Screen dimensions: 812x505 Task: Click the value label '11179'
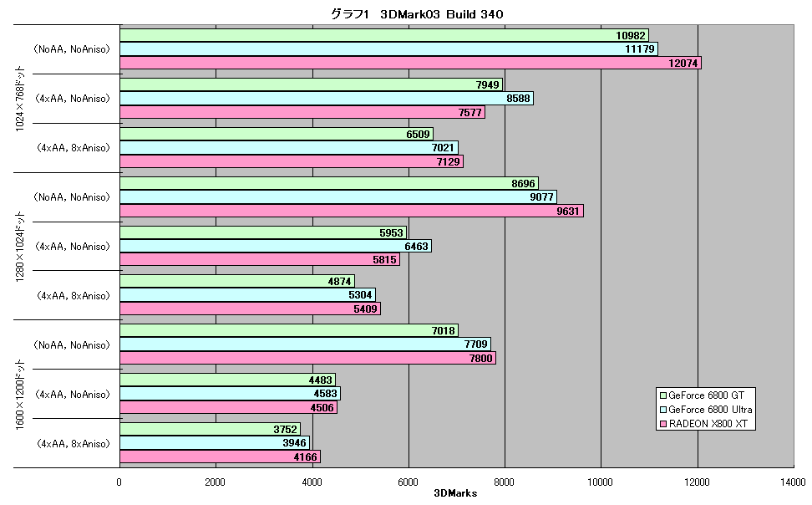(x=640, y=48)
